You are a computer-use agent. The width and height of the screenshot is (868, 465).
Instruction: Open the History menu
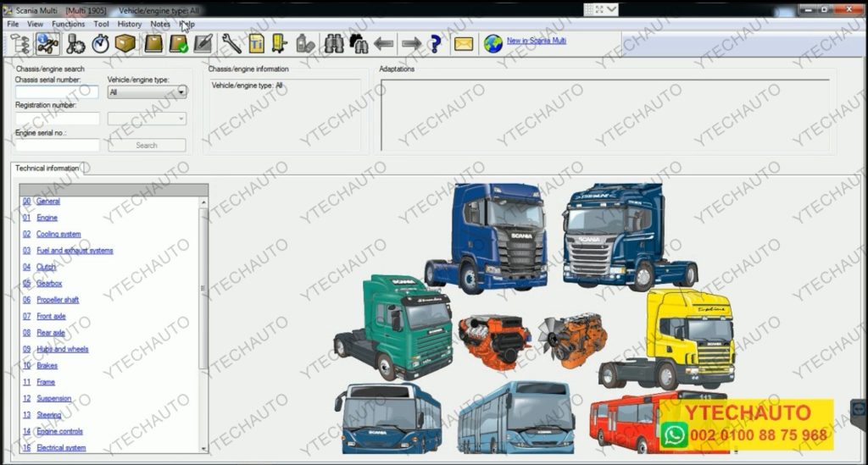[130, 24]
